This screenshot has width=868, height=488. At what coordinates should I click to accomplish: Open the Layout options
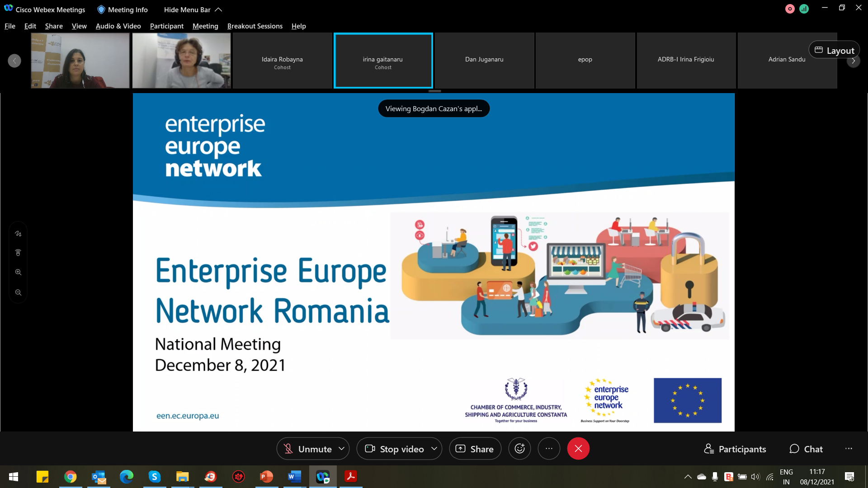(x=834, y=50)
